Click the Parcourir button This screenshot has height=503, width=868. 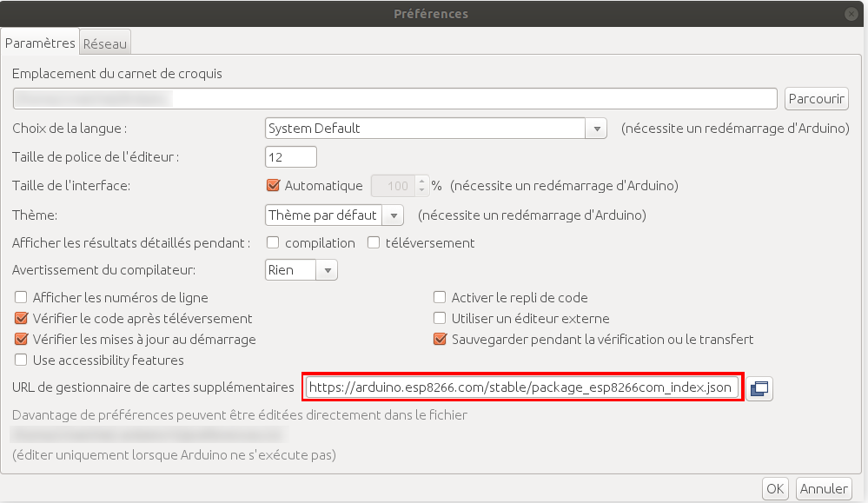[x=816, y=99]
